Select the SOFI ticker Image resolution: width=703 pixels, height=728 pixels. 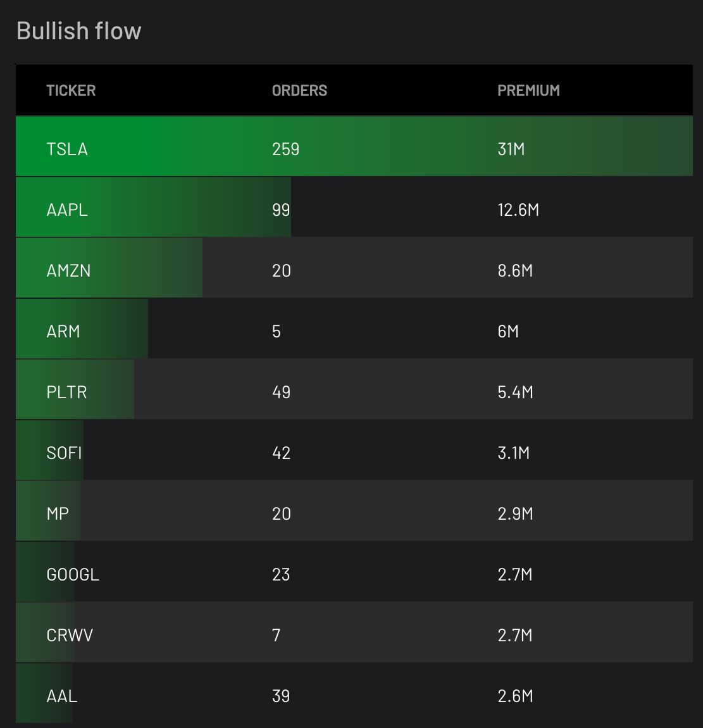tap(64, 453)
